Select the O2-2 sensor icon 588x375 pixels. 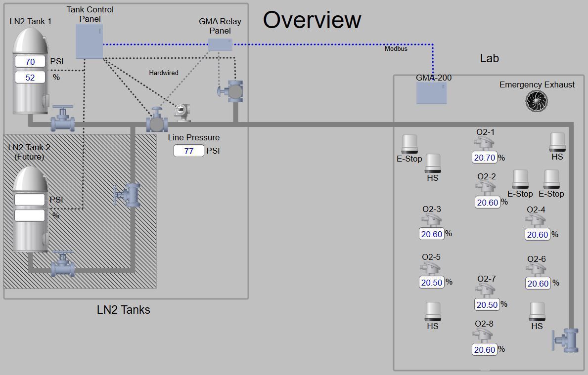click(x=486, y=188)
